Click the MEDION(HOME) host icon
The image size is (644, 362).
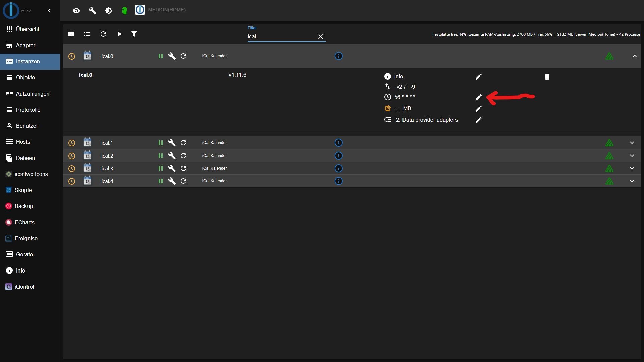[140, 10]
